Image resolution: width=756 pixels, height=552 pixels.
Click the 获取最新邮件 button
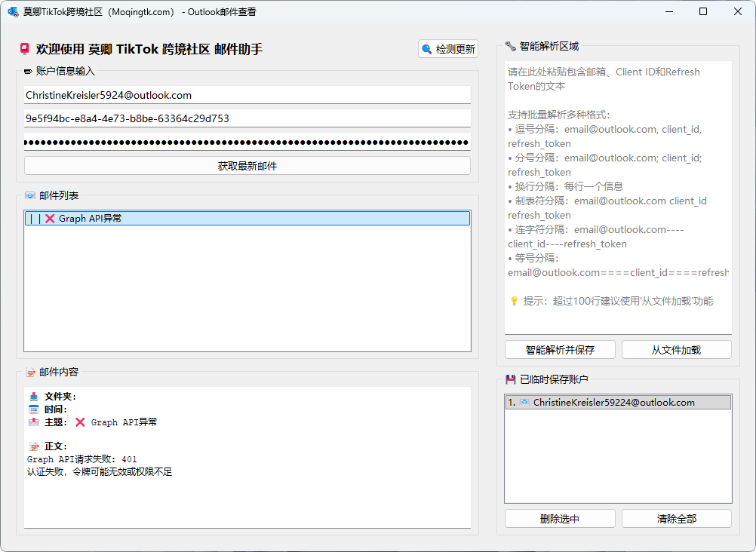point(247,166)
